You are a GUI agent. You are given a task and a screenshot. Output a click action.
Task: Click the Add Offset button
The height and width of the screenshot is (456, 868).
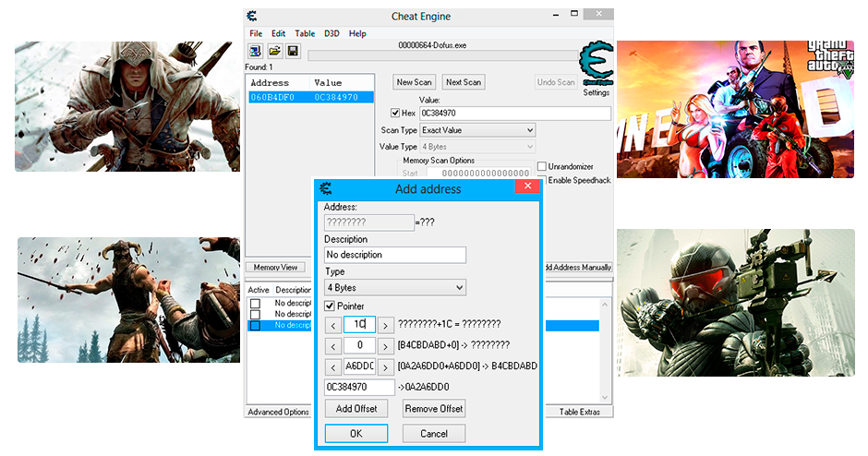356,408
